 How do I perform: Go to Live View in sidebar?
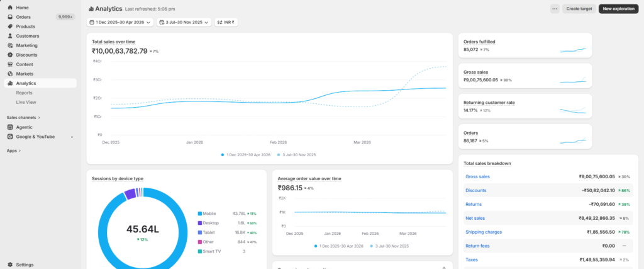26,102
